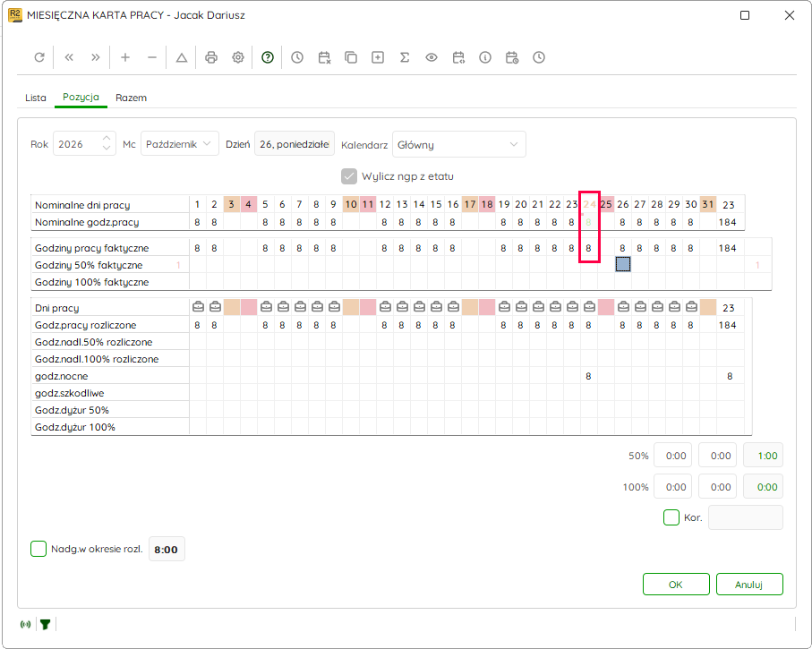Click the calendar with X icon
This screenshot has width=812, height=649.
[x=324, y=57]
